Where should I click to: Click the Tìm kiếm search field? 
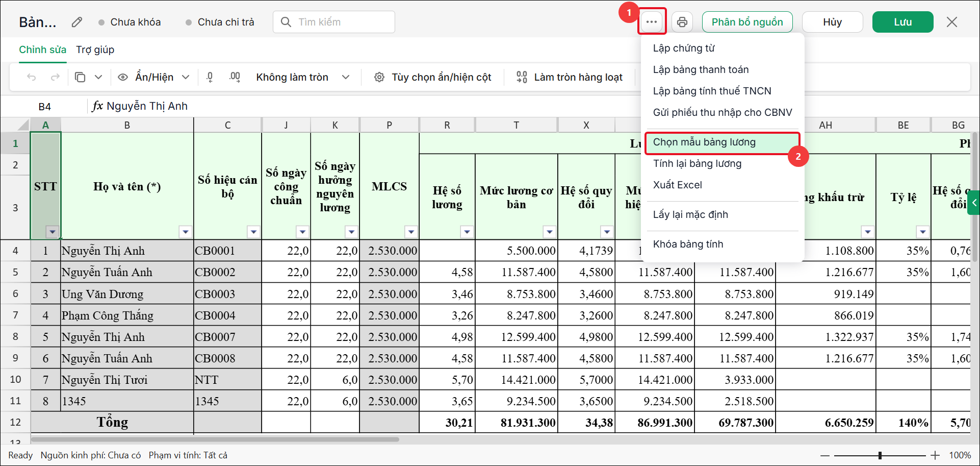334,22
